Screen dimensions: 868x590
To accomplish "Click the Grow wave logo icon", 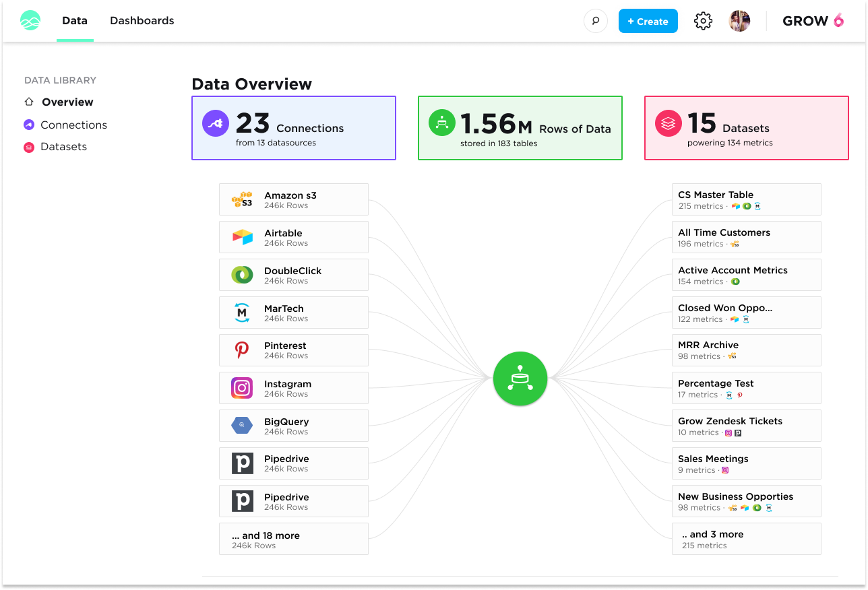I will pyautogui.click(x=30, y=21).
